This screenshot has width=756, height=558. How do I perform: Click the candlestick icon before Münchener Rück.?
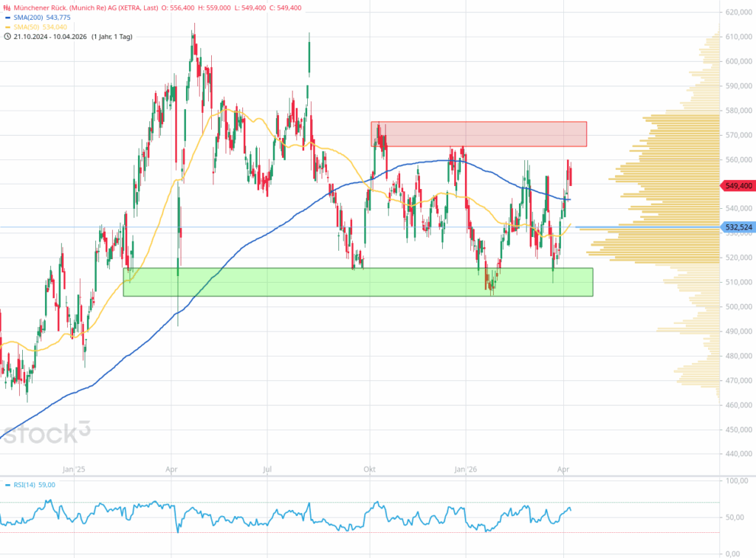click(x=7, y=7)
